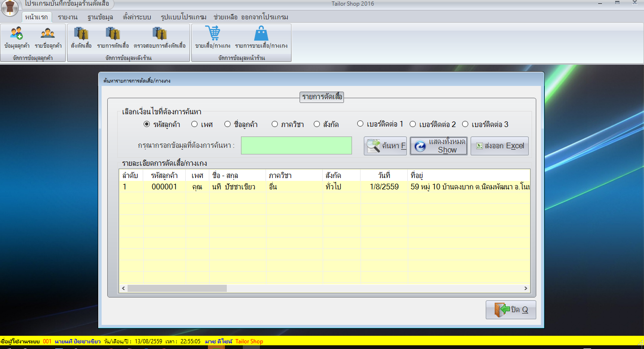Click the green search text input field
Image resolution: width=644 pixels, height=349 pixels.
[296, 145]
